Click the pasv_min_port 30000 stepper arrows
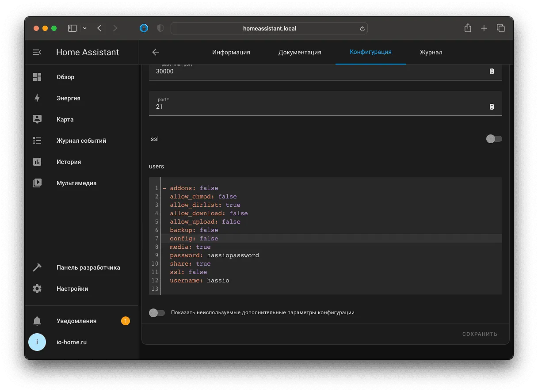538x392 pixels. point(492,71)
